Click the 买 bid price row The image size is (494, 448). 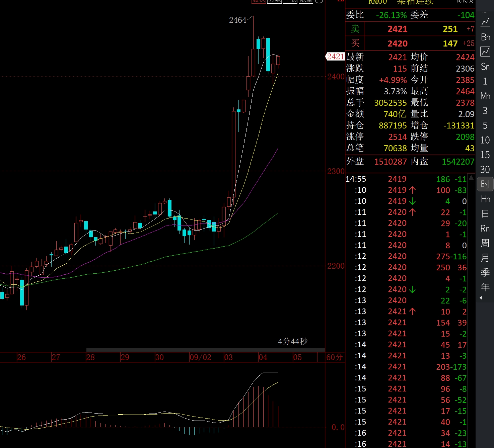410,43
